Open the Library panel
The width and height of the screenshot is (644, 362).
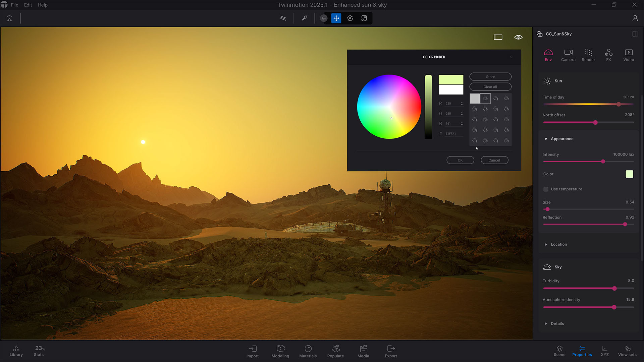[x=16, y=351]
